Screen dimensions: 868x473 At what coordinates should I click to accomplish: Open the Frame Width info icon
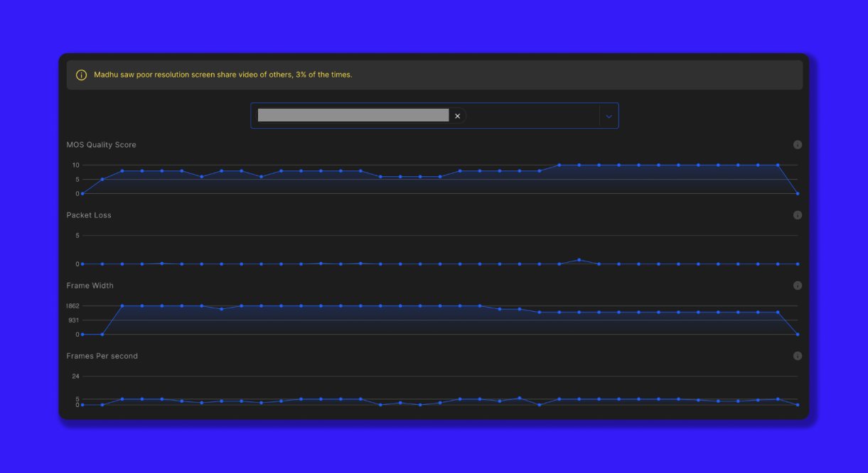pyautogui.click(x=797, y=286)
